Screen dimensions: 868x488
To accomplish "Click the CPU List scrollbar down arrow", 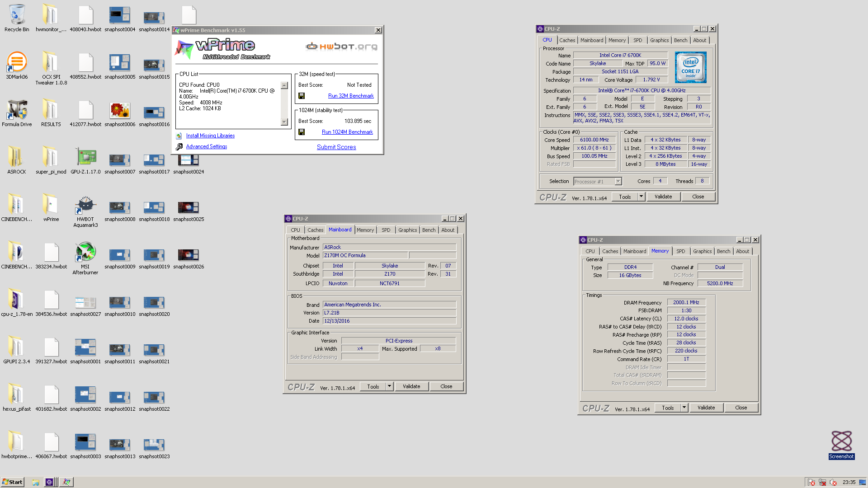I will pos(284,122).
